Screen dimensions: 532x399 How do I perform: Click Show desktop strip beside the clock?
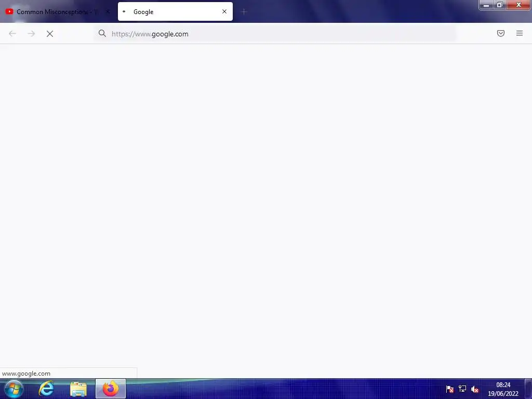click(x=528, y=389)
